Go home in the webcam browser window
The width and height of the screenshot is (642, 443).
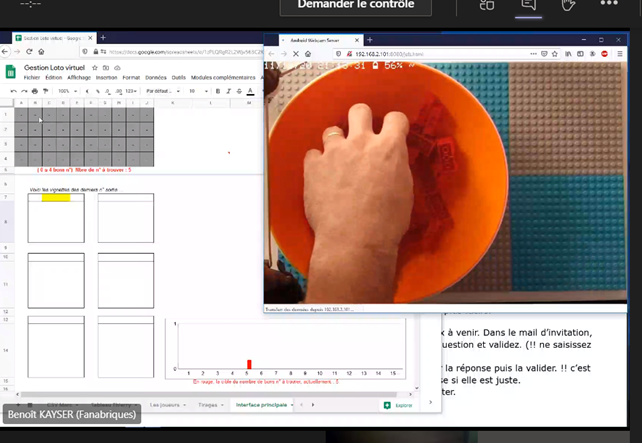click(x=308, y=54)
